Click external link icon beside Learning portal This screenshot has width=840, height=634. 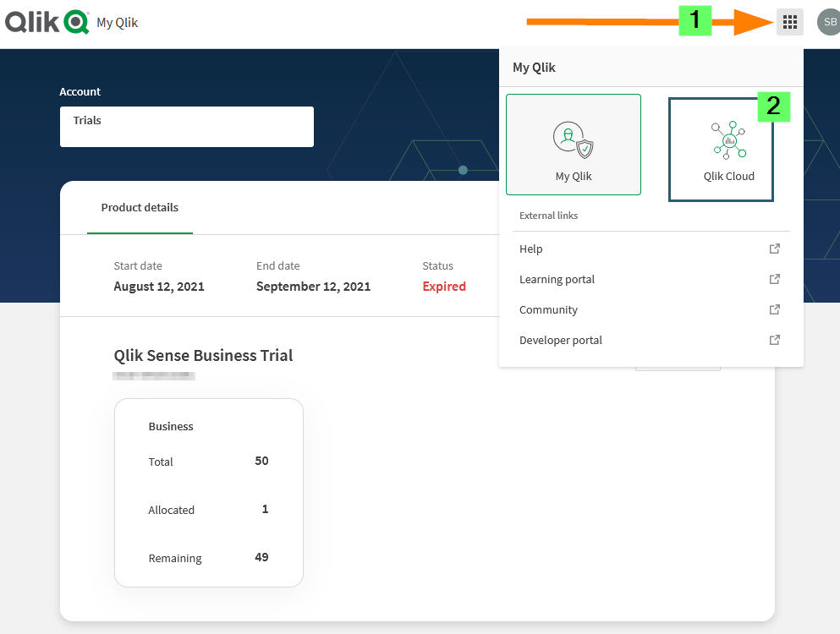775,279
